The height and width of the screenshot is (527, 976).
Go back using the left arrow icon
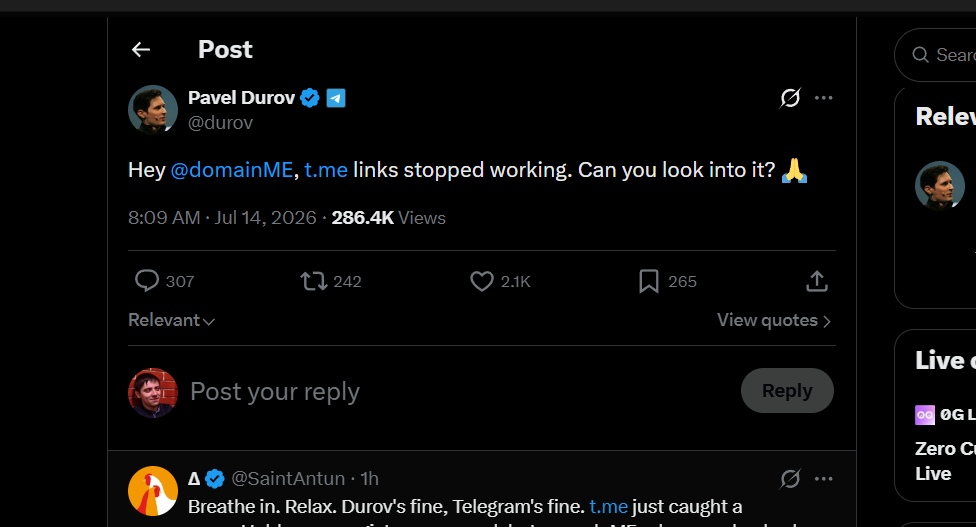(141, 50)
